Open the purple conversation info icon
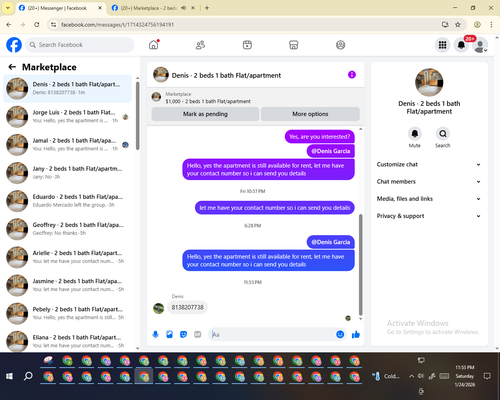The height and width of the screenshot is (400, 500). (x=352, y=75)
